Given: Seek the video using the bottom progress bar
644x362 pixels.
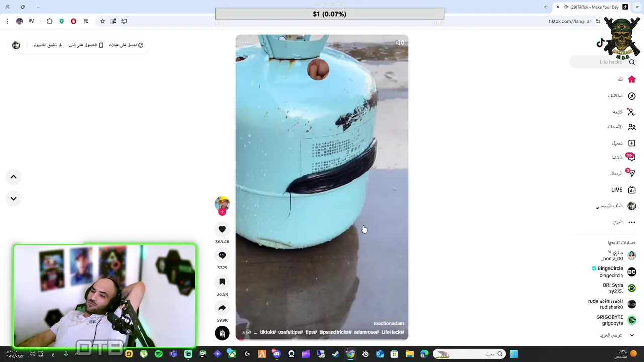Looking at the screenshot, I should pyautogui.click(x=322, y=340).
